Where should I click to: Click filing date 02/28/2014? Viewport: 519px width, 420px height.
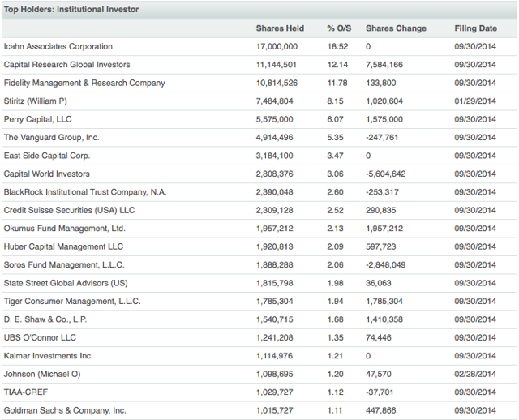[475, 375]
